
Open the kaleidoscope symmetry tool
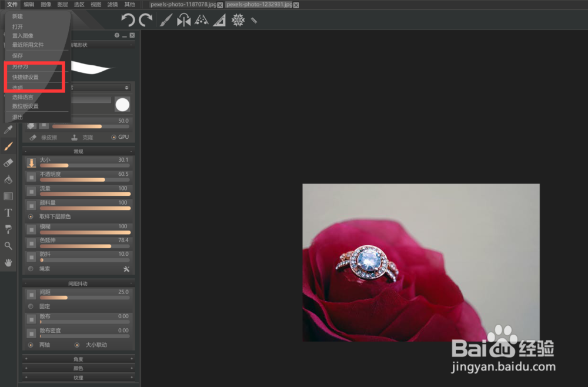[238, 19]
